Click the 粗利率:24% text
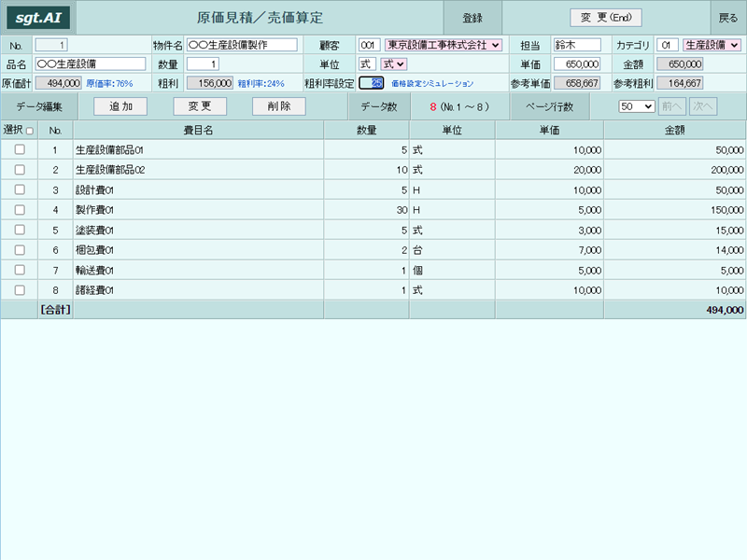Screen dimensions: 747x560 (261, 84)
